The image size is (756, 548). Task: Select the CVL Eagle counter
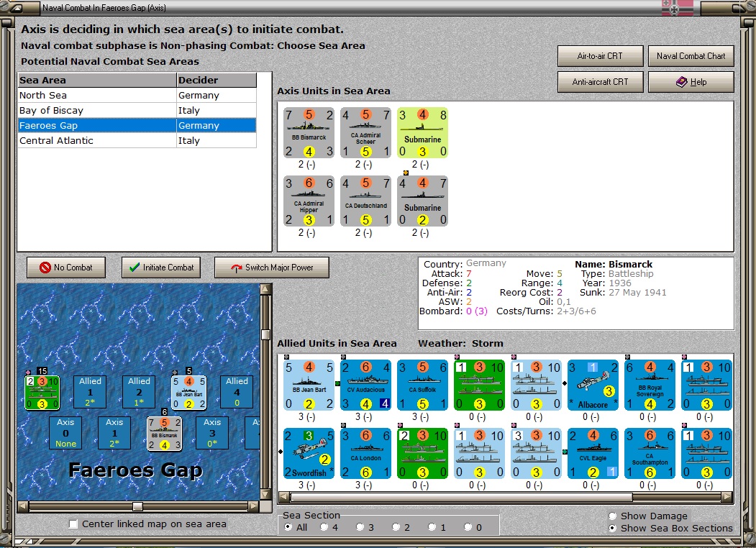click(x=593, y=454)
